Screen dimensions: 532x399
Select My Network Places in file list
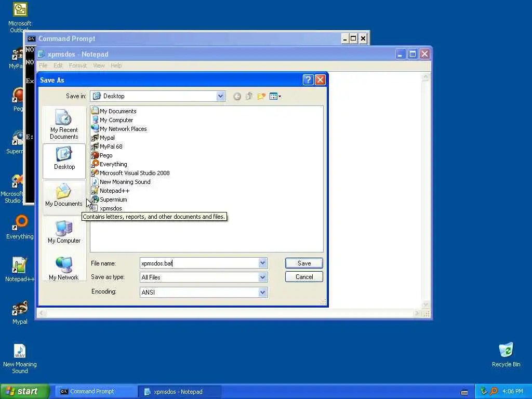(x=119, y=129)
